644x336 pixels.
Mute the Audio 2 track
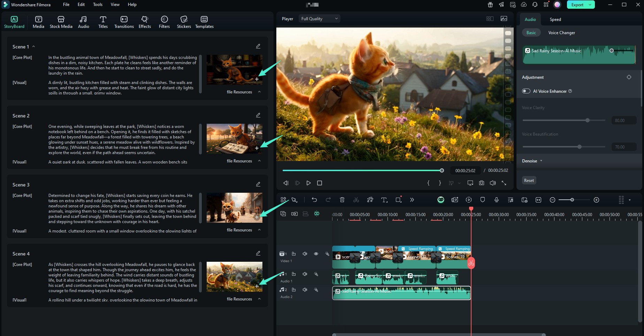[x=305, y=290]
